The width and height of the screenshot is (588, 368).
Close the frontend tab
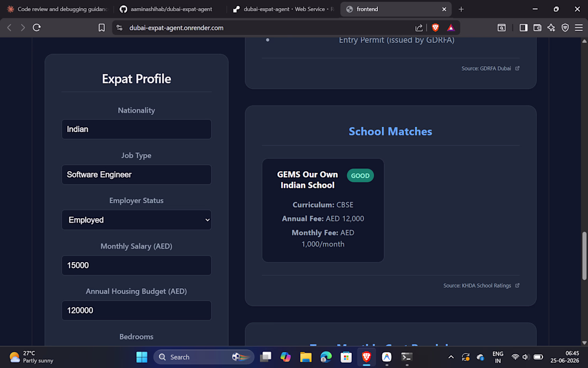coord(444,9)
